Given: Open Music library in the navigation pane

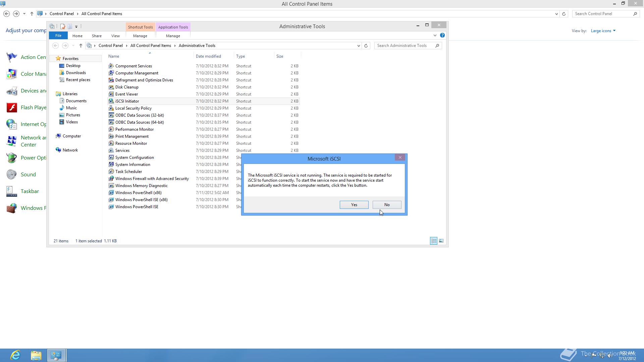Looking at the screenshot, I should [71, 108].
